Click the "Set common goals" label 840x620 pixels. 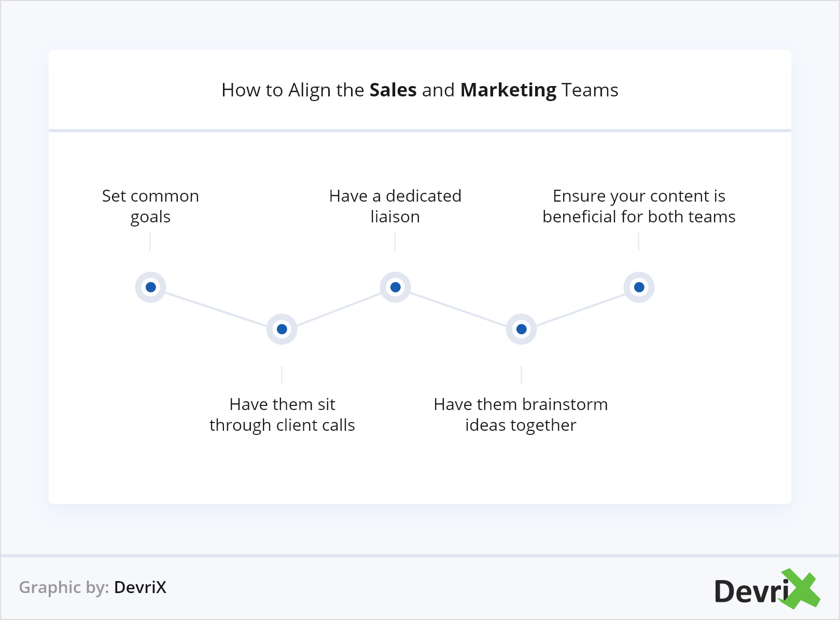click(x=150, y=206)
